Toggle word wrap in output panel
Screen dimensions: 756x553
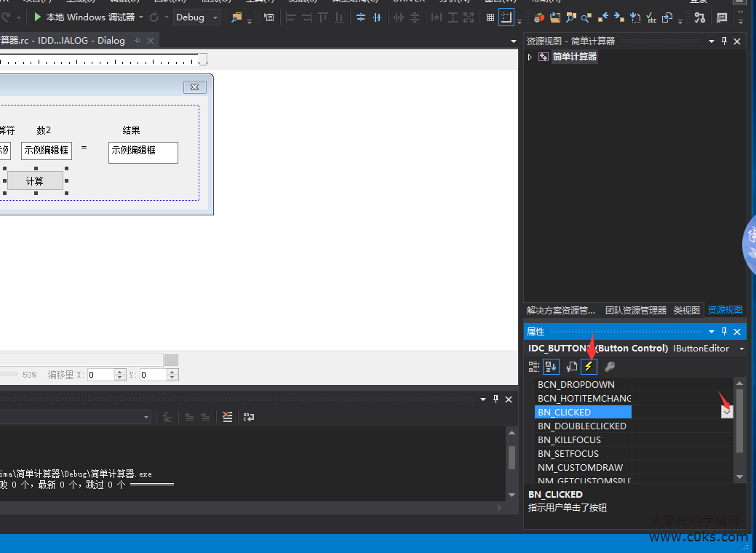tap(249, 417)
